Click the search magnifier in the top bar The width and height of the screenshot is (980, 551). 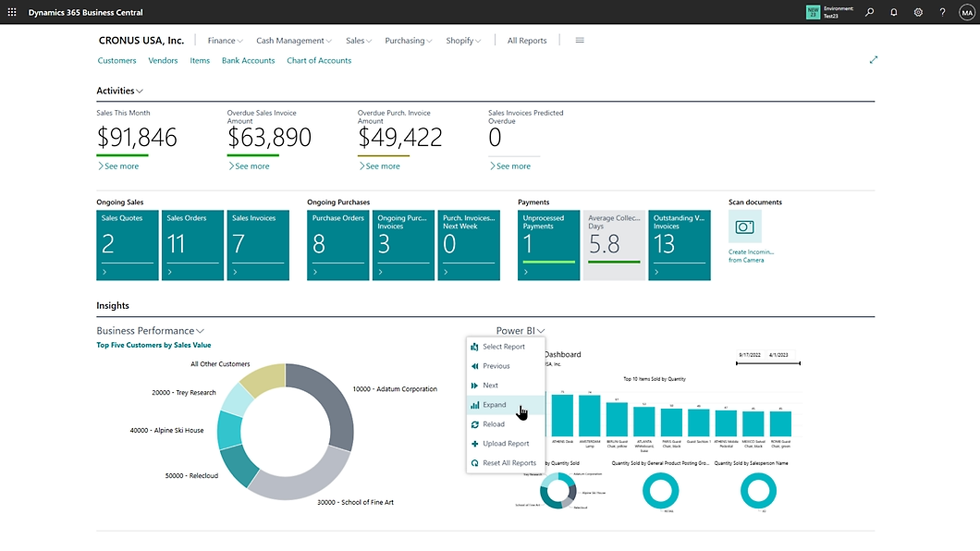click(869, 12)
